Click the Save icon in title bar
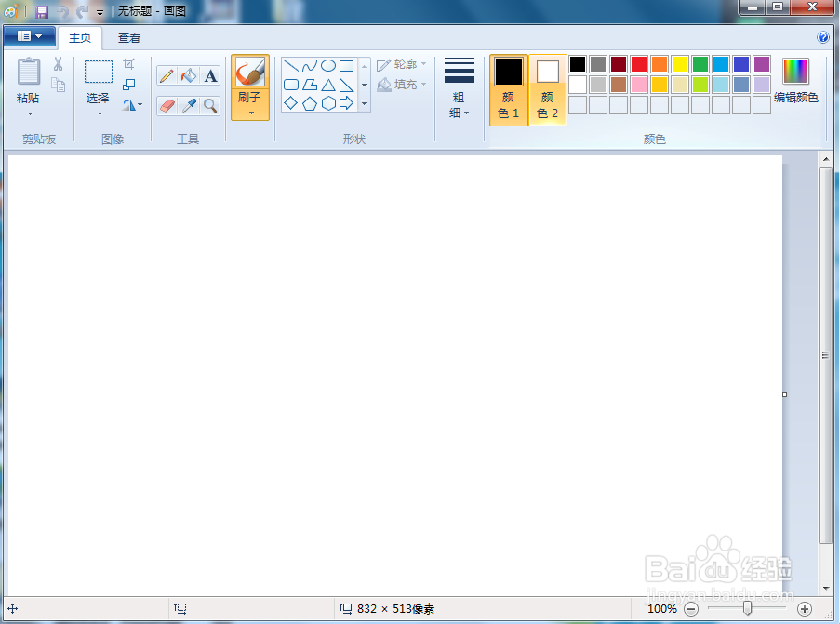Viewport: 840px width, 624px height. pos(42,11)
